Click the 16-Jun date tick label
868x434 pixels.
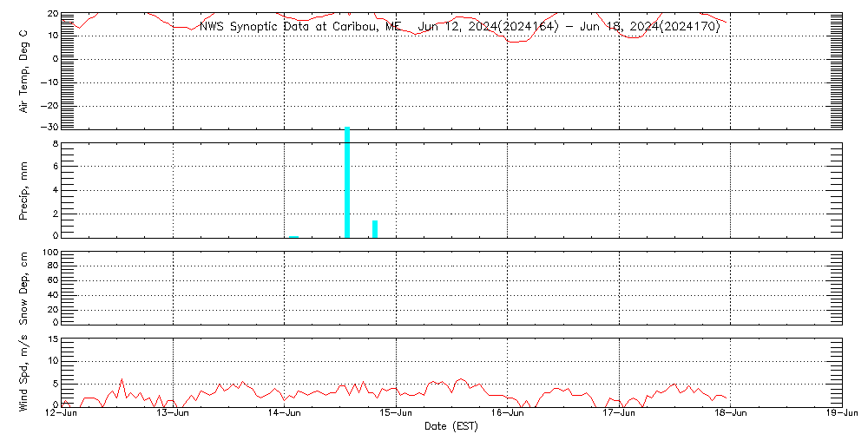pyautogui.click(x=508, y=413)
